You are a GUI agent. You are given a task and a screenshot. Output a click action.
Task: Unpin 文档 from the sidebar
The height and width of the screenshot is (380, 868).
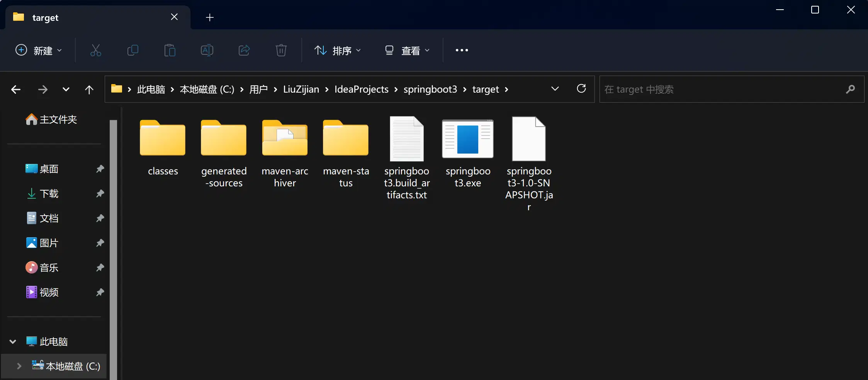100,218
